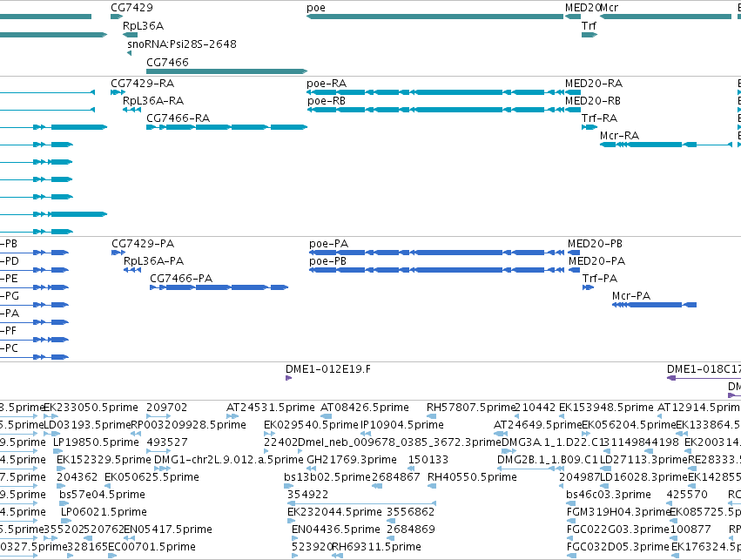
Task: Select EK232044.5prime EST label
Action: tap(334, 512)
